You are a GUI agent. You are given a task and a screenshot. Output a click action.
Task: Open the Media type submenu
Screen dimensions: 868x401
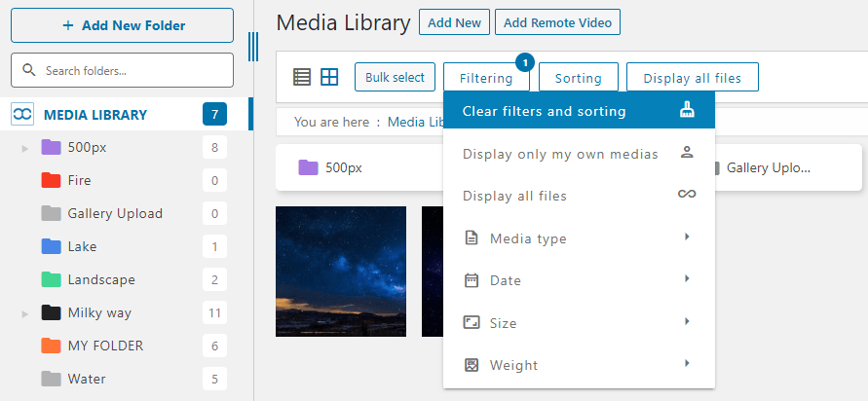pos(579,238)
